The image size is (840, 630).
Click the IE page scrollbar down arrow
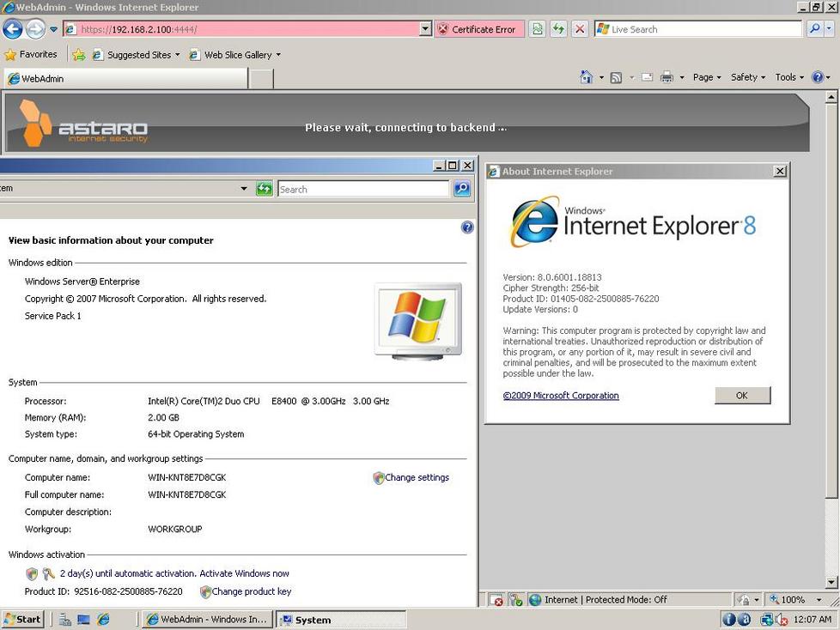point(831,582)
